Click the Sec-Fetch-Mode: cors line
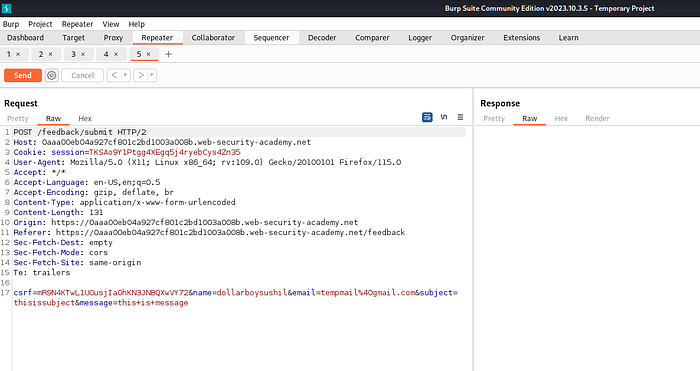Screen dimensions: 700x371 tap(60, 252)
